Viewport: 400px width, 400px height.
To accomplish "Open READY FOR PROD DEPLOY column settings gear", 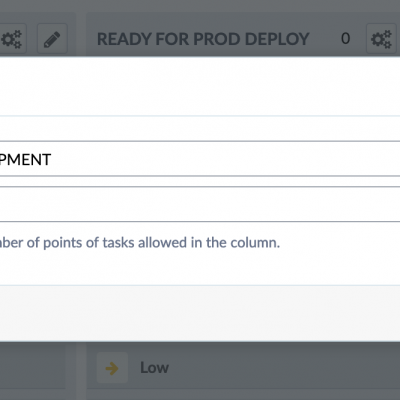I will tap(381, 39).
